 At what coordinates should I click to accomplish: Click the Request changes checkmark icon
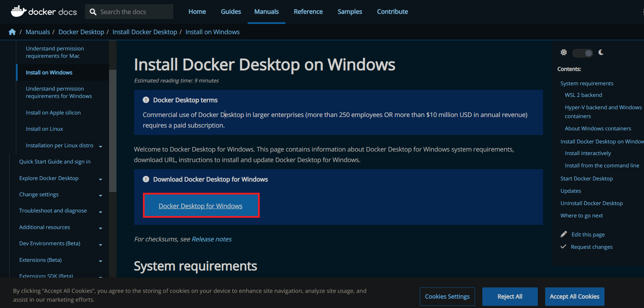coord(564,247)
